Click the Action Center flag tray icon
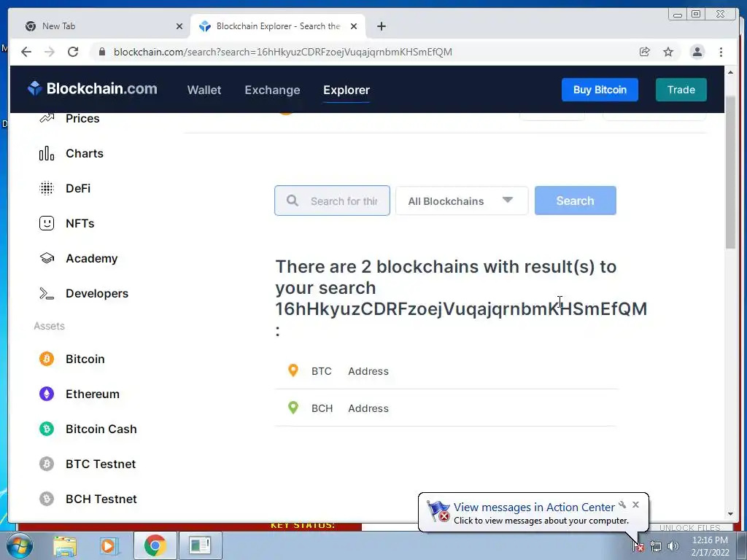 pos(638,547)
